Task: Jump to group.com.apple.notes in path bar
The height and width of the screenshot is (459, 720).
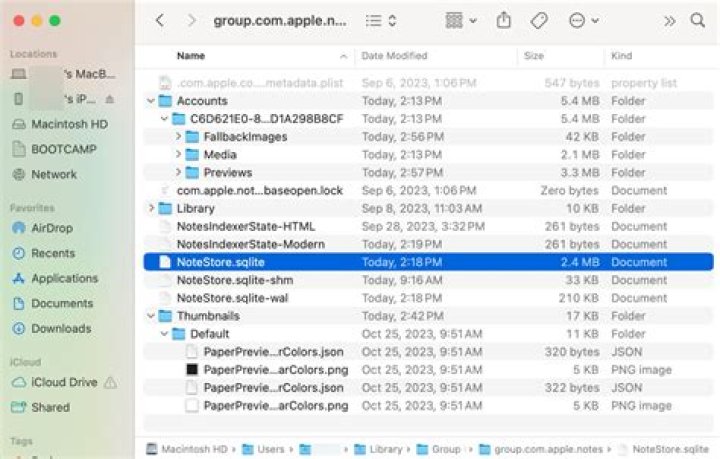Action: pos(541,449)
